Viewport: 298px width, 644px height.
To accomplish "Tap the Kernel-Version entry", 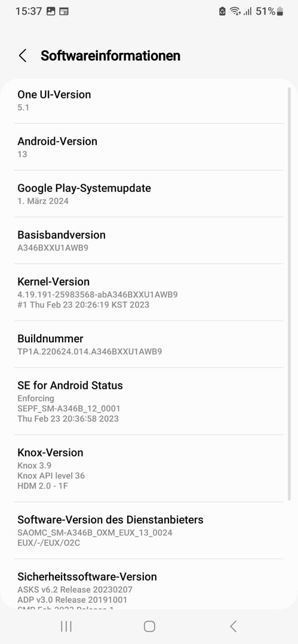I will tap(149, 292).
